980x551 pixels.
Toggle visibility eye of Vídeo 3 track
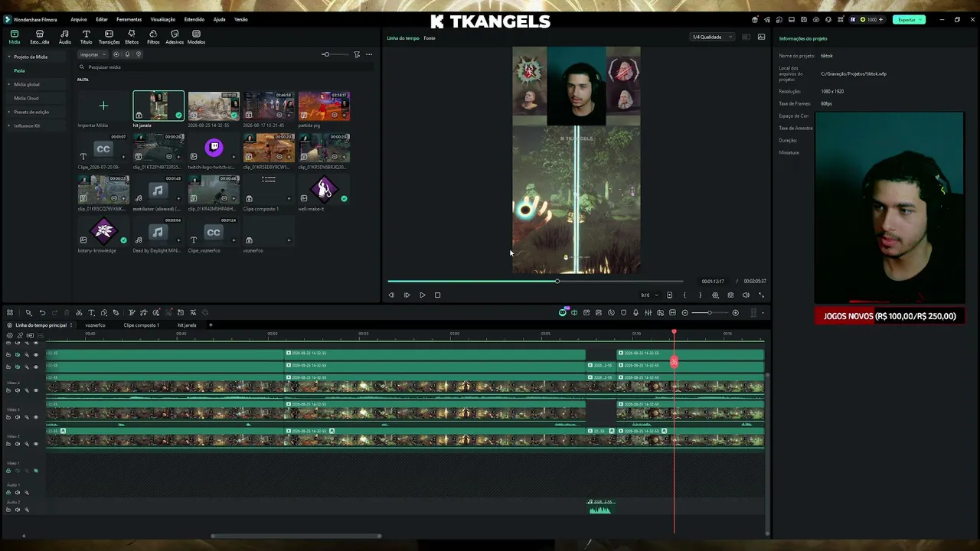[x=35, y=417]
